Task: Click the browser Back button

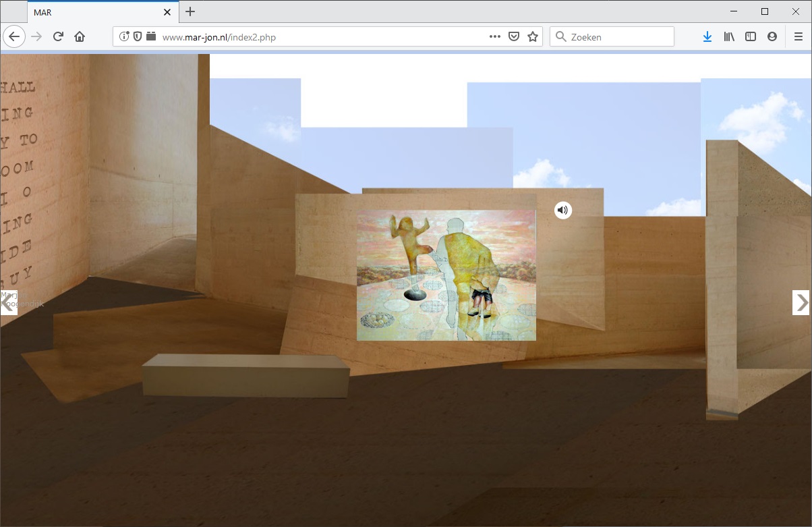Action: pyautogui.click(x=14, y=37)
